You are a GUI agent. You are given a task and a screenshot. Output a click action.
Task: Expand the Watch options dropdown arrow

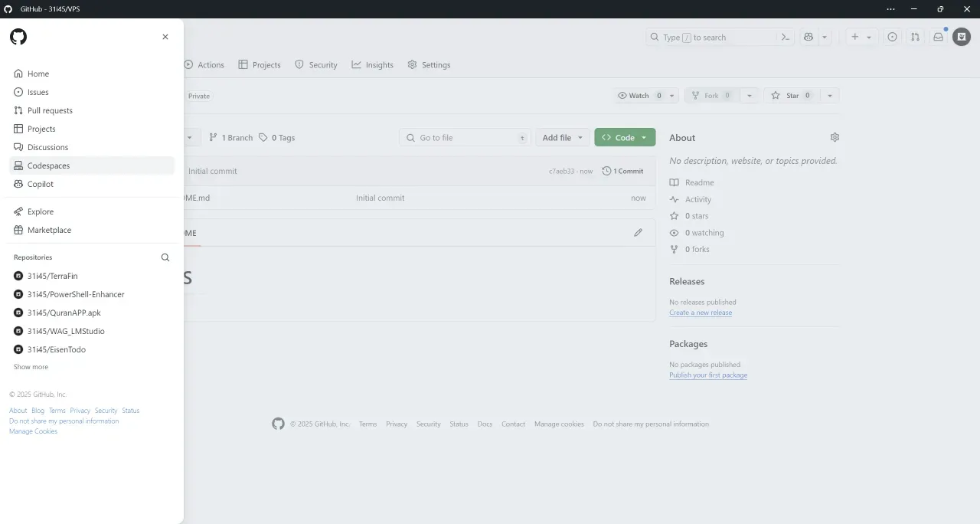pyautogui.click(x=672, y=96)
